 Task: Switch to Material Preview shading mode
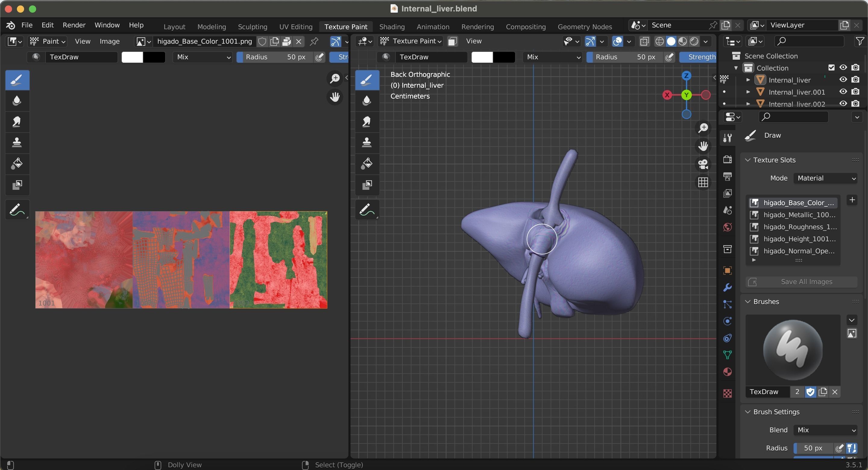coord(682,41)
